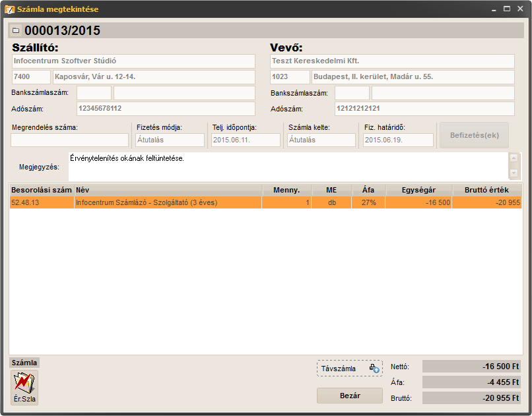Minimize the Számla megtekintése window
Screen dimensions: 532x416
click(x=494, y=9)
